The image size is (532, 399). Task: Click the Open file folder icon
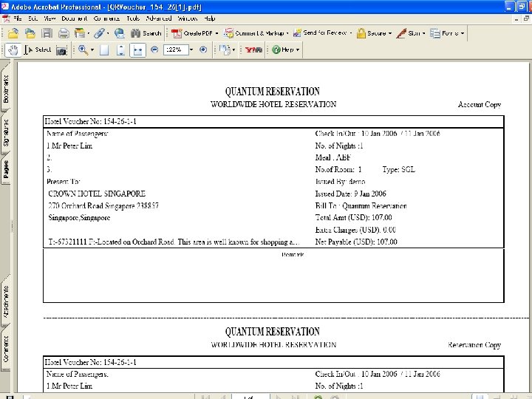13,33
